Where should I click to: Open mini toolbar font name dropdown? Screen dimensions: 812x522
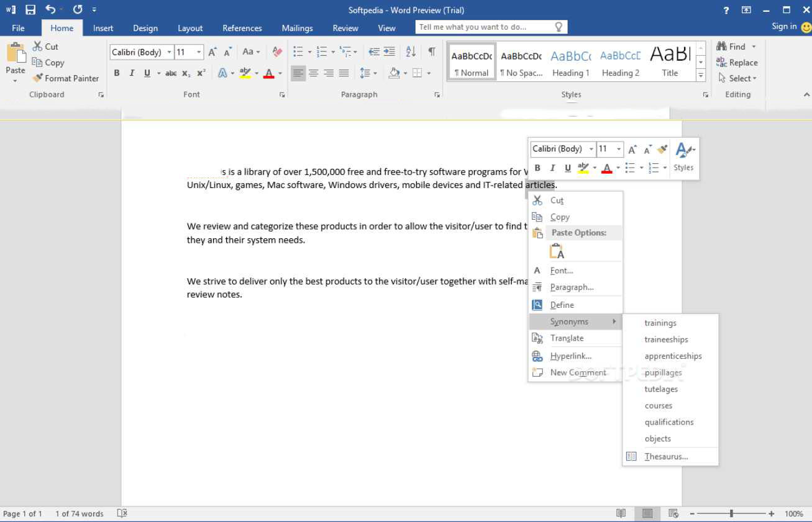[x=591, y=150]
